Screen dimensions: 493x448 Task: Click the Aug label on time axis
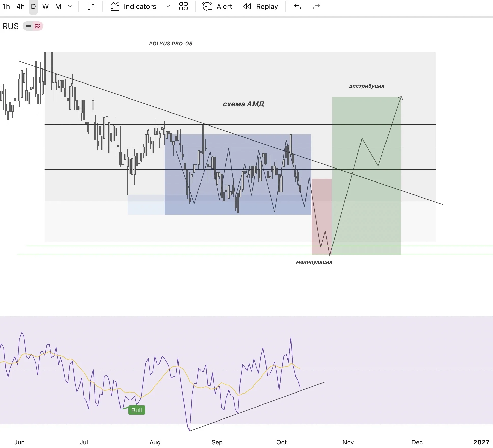click(155, 442)
